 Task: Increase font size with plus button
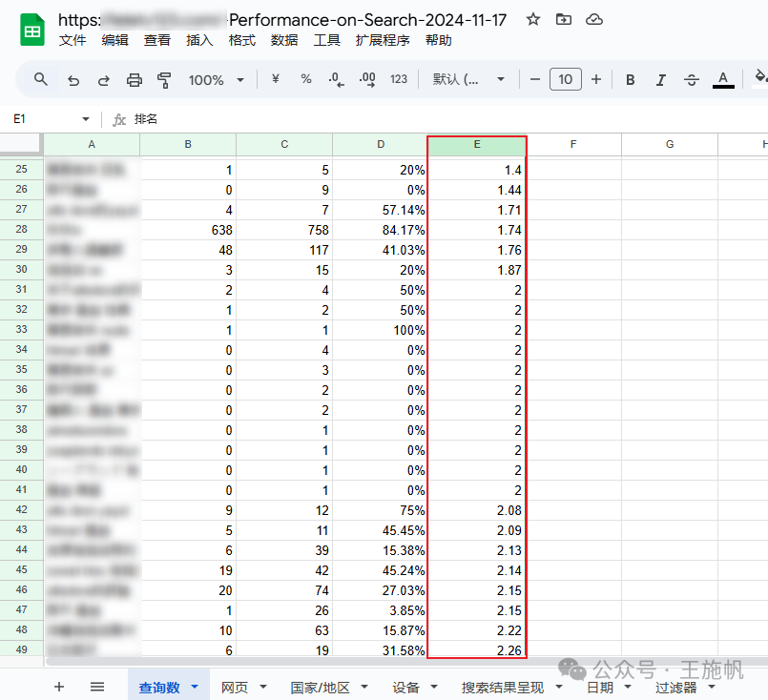(x=596, y=79)
